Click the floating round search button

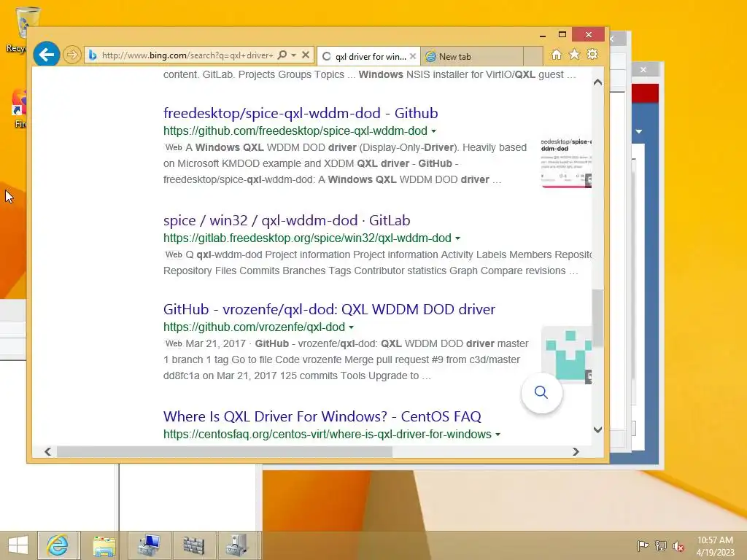541,393
